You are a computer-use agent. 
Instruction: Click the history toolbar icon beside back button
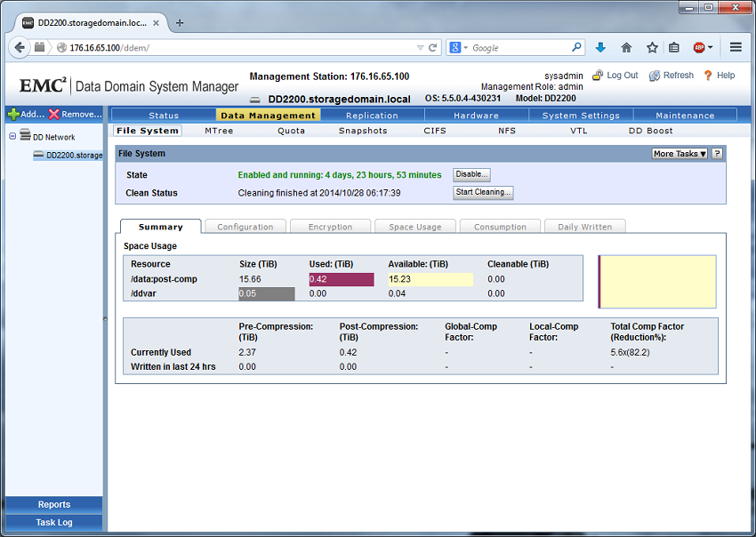[x=39, y=47]
